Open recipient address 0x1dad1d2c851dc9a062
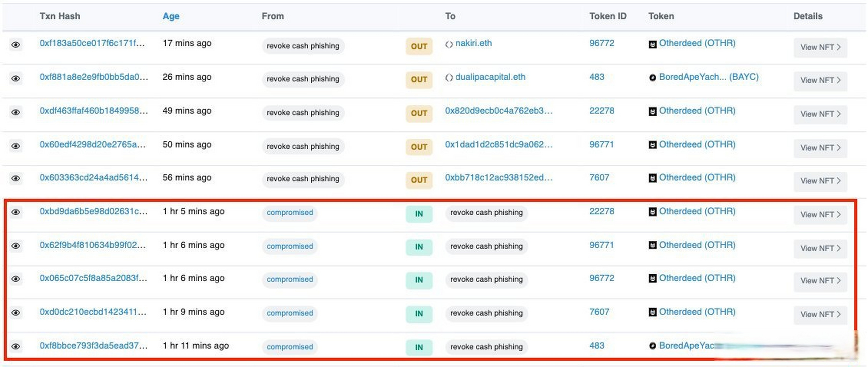The image size is (868, 367). pos(499,144)
